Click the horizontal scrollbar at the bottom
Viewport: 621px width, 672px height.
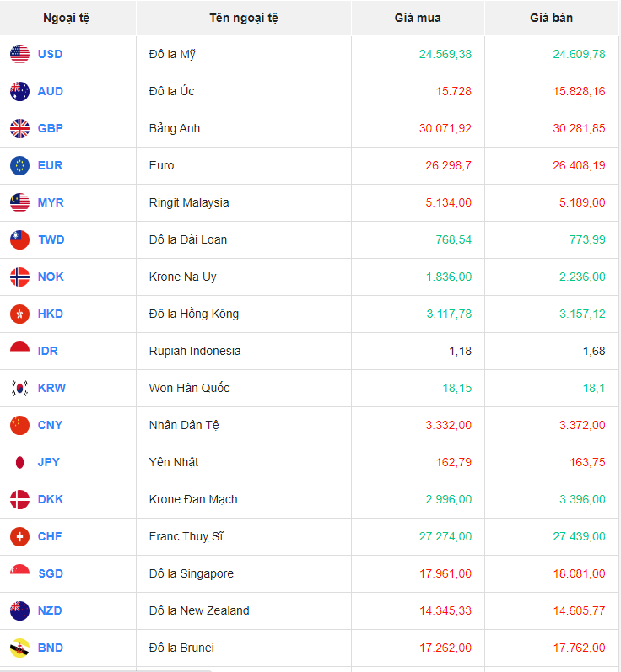click(105, 669)
